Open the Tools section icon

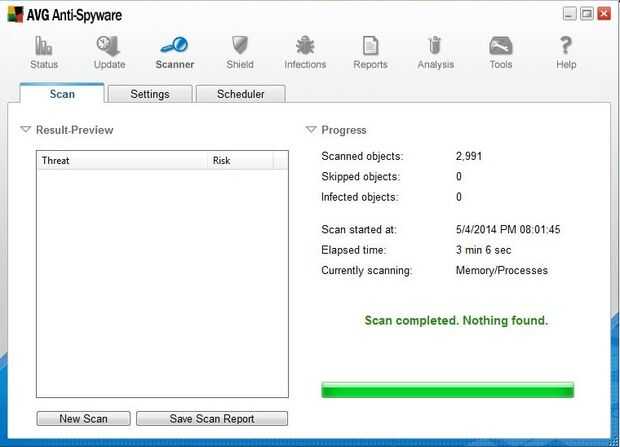point(501,46)
